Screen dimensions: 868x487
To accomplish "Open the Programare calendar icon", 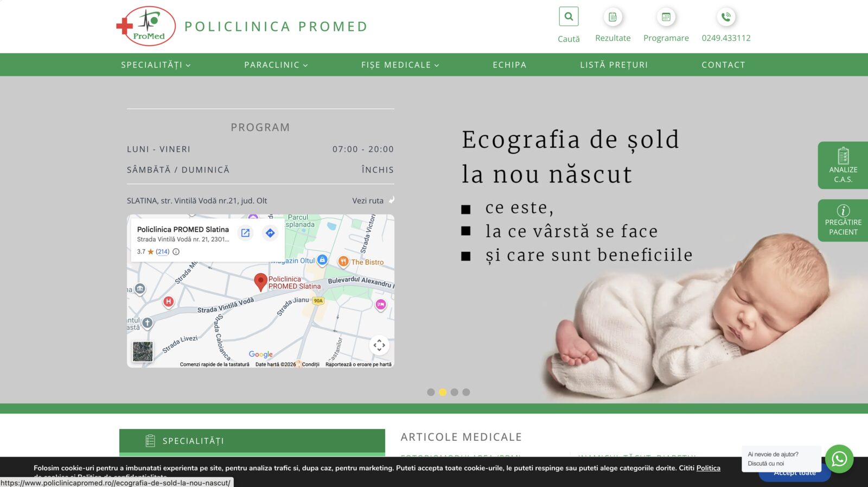I will click(666, 17).
